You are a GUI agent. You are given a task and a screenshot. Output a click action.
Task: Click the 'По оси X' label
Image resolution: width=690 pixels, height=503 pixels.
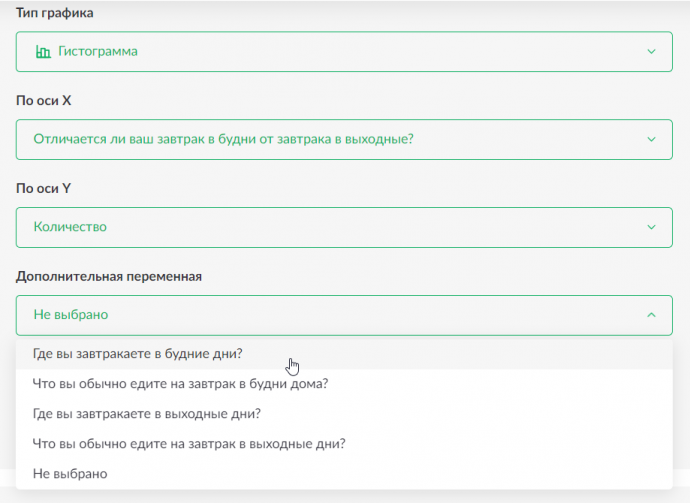tap(44, 101)
